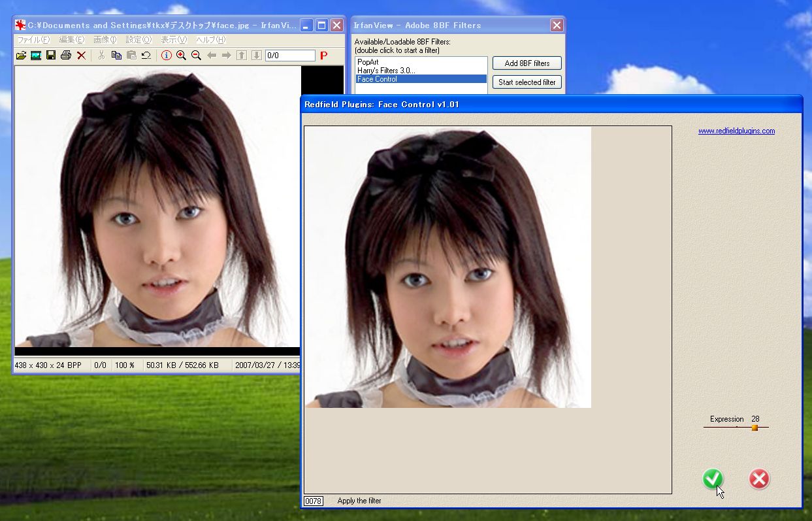Click the Open file icon in IrfanView toolbar
Viewport: 812px width, 521px height.
(22, 56)
